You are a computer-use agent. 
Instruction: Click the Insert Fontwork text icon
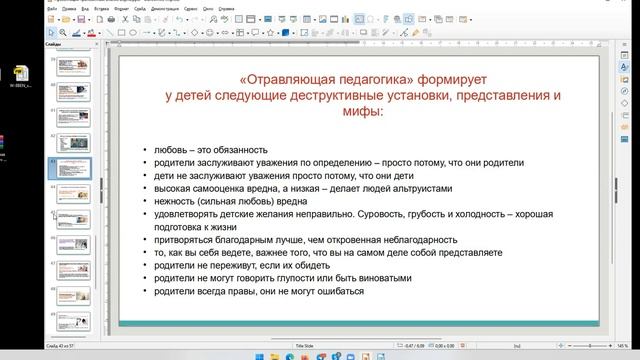tap(386, 19)
